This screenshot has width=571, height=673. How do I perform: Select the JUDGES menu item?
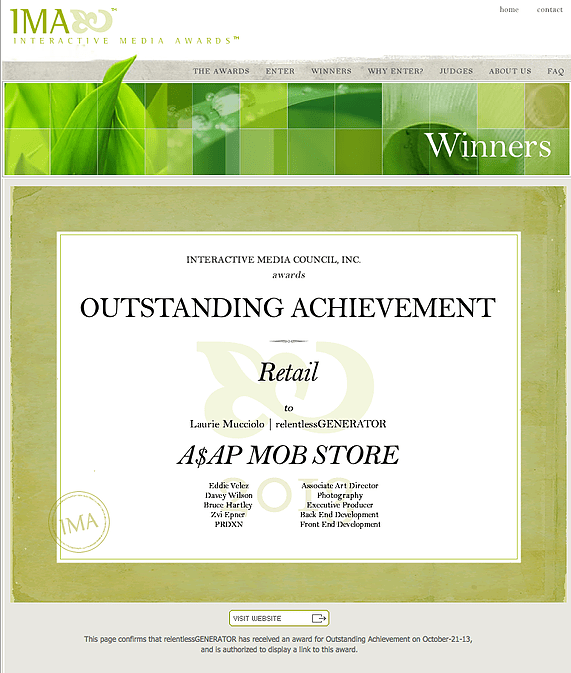point(456,71)
